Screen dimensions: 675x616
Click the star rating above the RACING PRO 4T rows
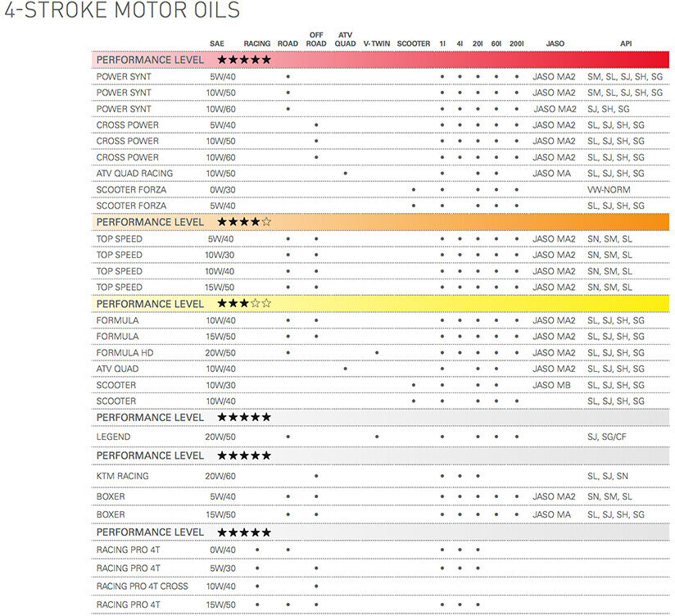pos(243,532)
